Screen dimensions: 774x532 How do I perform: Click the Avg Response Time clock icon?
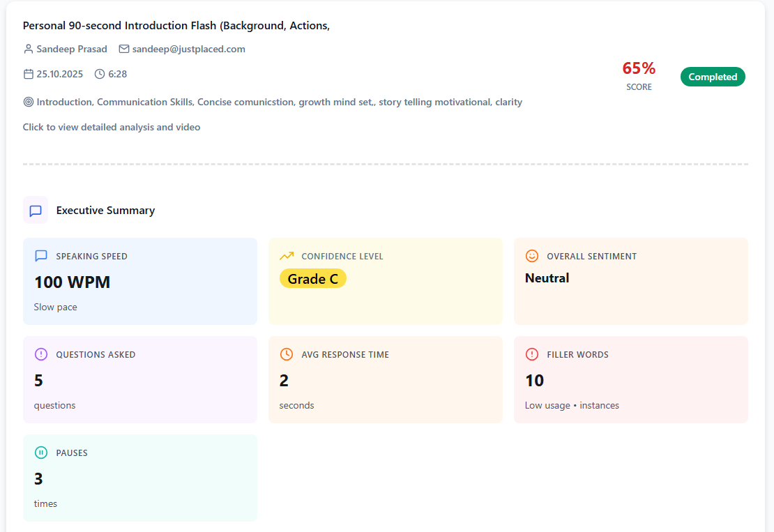(287, 354)
